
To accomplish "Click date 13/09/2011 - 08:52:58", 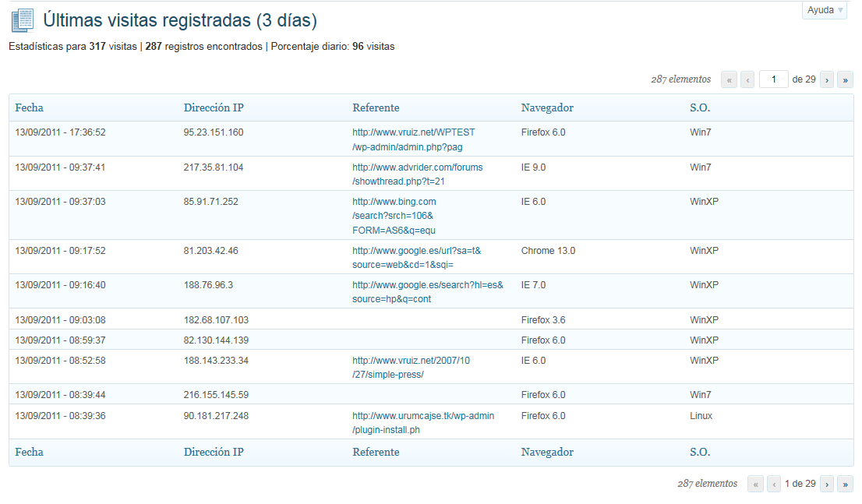I will pyautogui.click(x=61, y=361).
